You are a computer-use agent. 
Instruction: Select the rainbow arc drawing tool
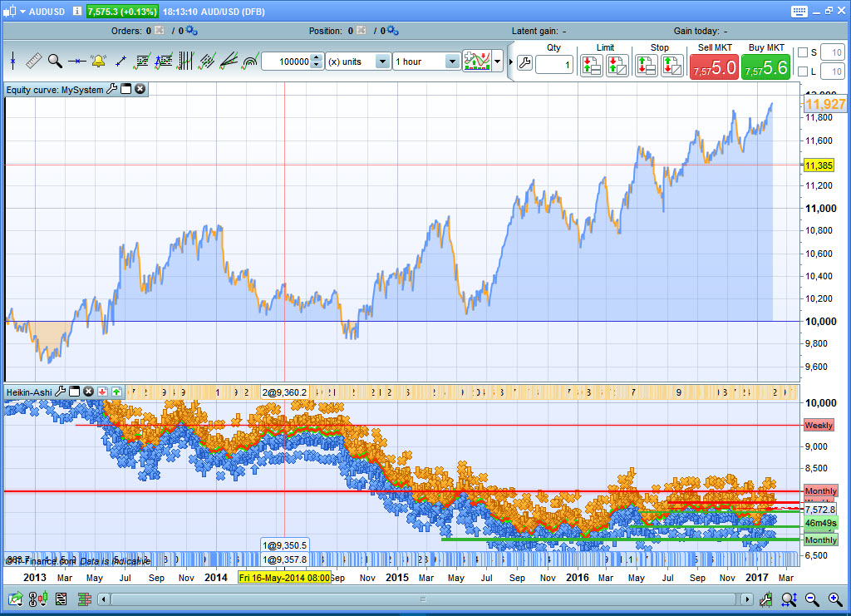click(x=249, y=61)
